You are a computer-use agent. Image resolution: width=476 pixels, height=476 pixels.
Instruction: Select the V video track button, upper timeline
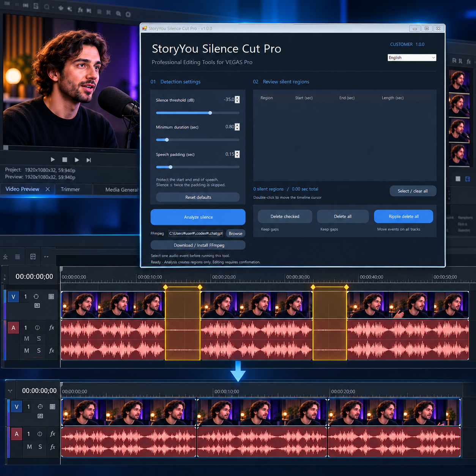[13, 297]
